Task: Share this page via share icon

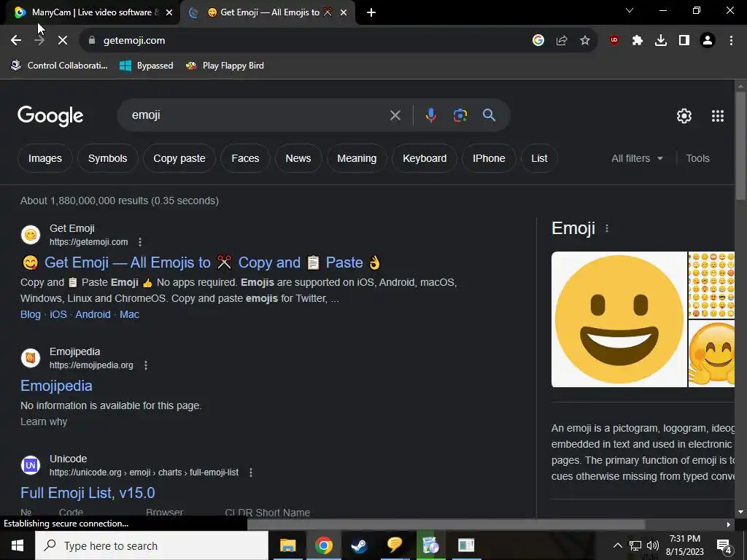Action: point(562,41)
